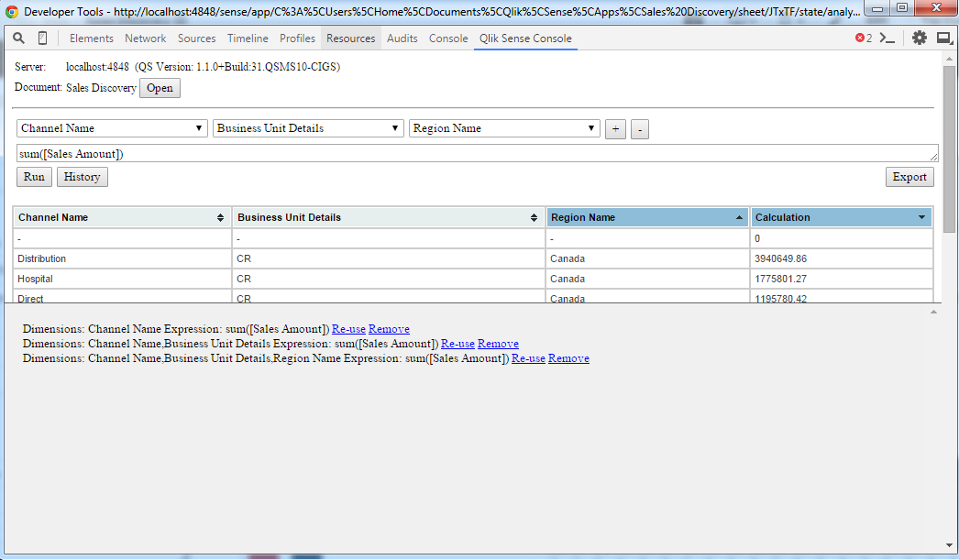
Task: Select the Resources tab
Action: click(350, 38)
